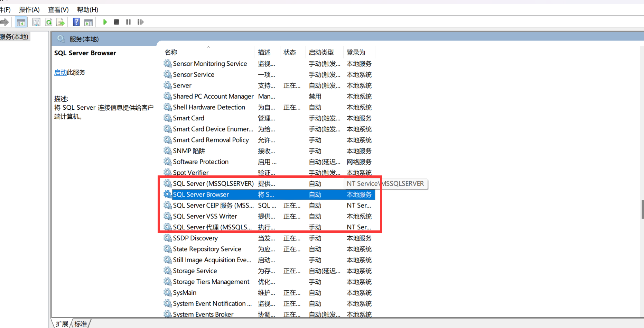
Task: Click the Refresh toolbar icon
Action: coord(49,22)
